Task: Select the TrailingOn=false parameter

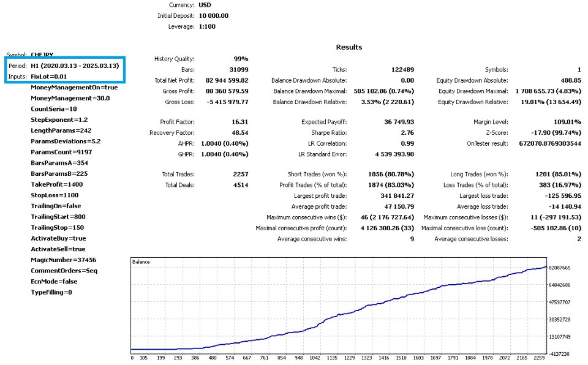Action: point(56,206)
